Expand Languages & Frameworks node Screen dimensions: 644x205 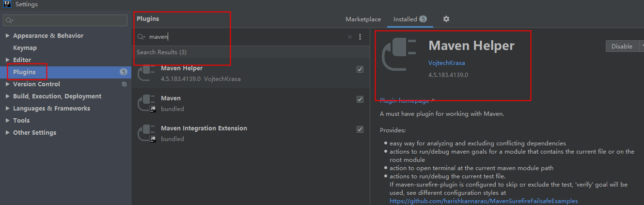7,109
